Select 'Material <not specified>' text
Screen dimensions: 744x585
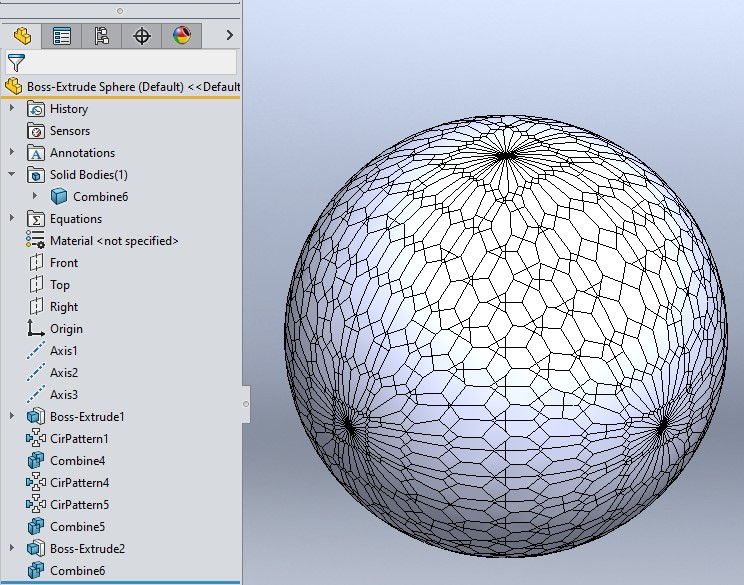point(114,241)
